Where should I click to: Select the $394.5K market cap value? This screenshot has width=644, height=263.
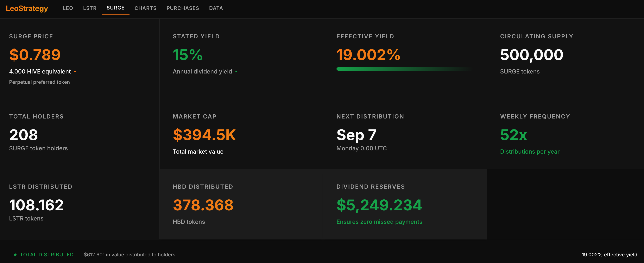(204, 135)
